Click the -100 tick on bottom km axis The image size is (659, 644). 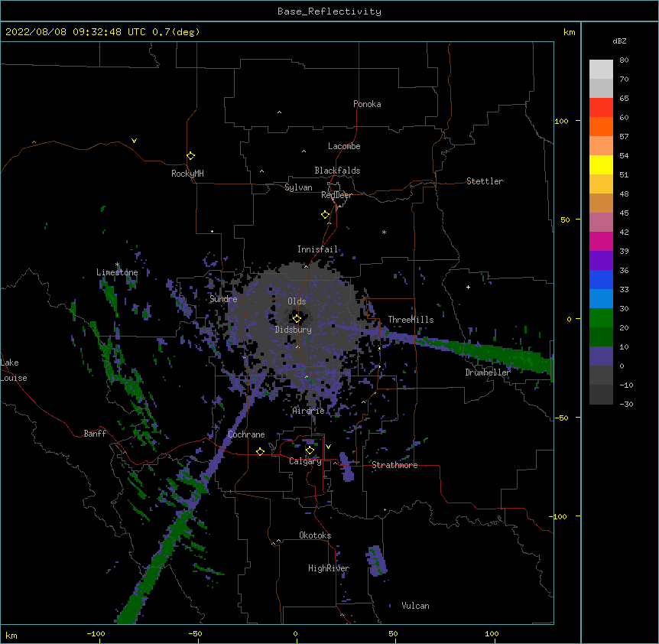(96, 633)
